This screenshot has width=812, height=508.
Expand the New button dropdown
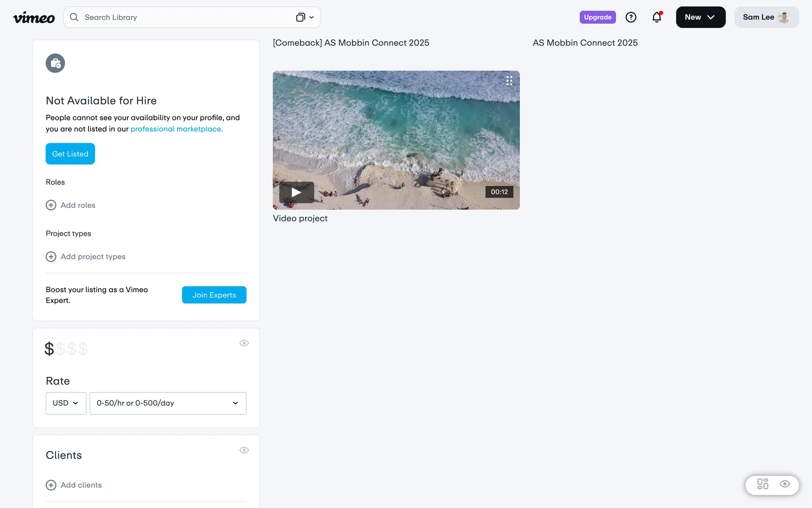pos(700,17)
